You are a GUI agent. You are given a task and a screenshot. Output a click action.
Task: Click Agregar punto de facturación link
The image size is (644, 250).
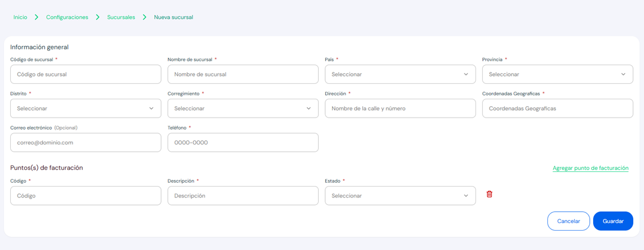coord(591,168)
